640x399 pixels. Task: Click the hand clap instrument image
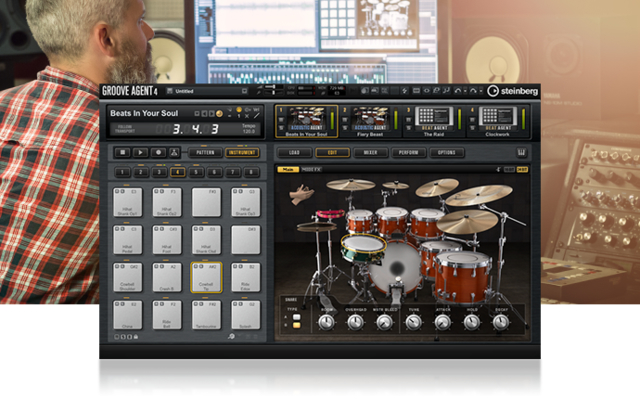click(301, 194)
